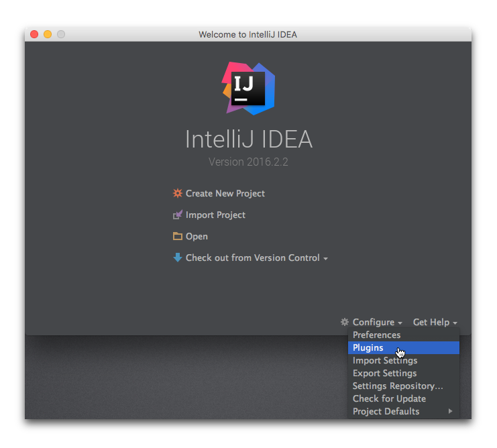Open the Get Help dropdown
Screen dimensions: 497x448
[435, 322]
